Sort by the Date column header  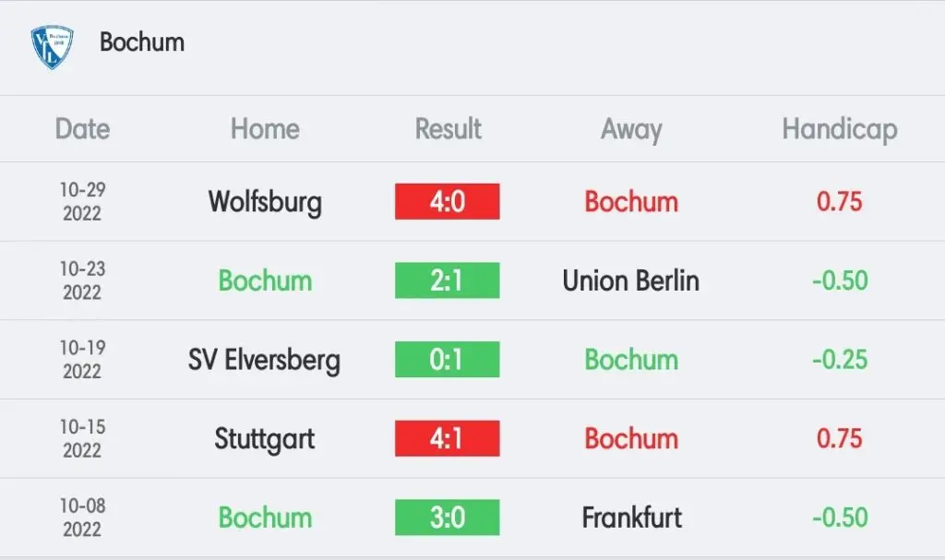(x=82, y=129)
